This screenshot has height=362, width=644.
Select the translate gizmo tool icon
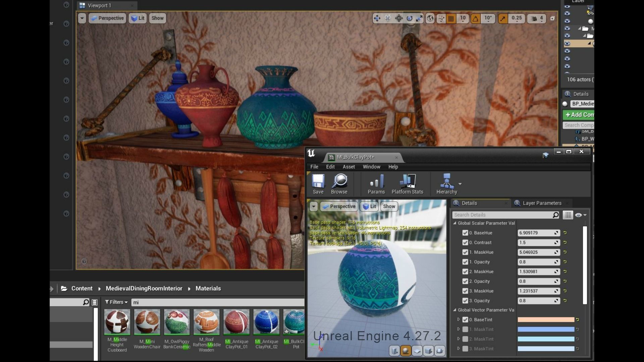click(x=377, y=18)
